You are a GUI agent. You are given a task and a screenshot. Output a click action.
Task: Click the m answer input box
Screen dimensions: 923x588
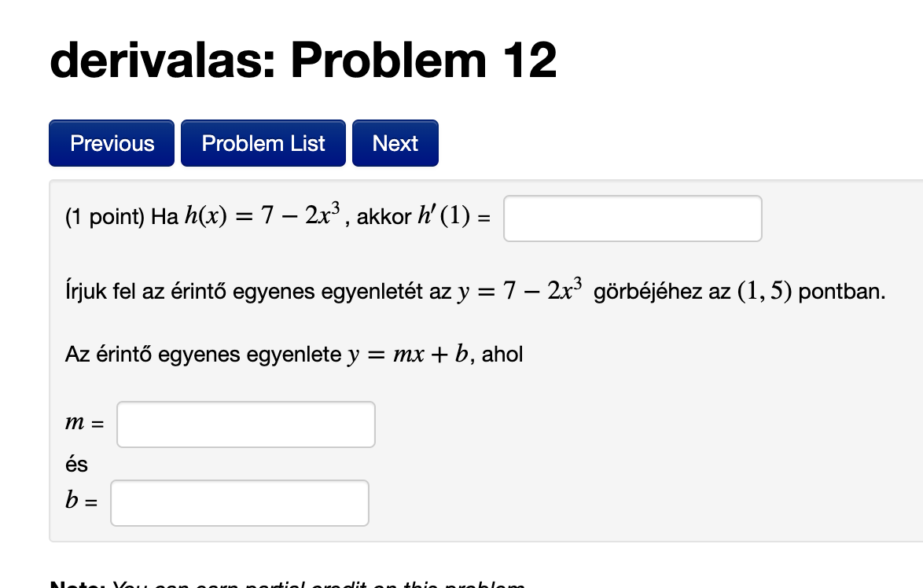245,424
